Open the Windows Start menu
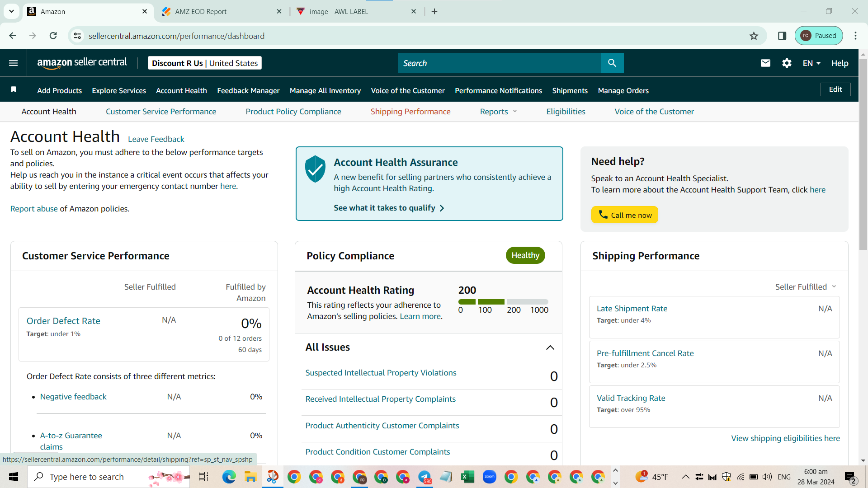The image size is (868, 488). [14, 477]
